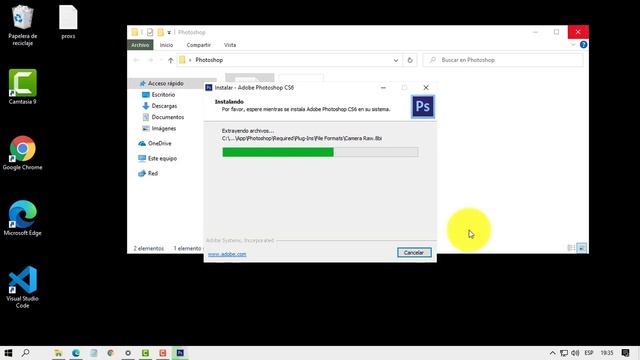Expand quick access toolbar customize dropdown
This screenshot has width=640, height=360.
pyautogui.click(x=169, y=32)
